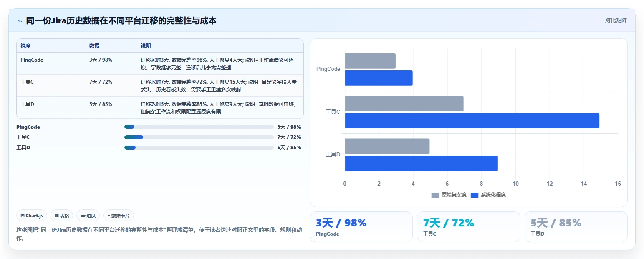The height and width of the screenshot is (259, 644).
Task: Click the '3天 / 98%' table cell
Action: pyautogui.click(x=101, y=60)
